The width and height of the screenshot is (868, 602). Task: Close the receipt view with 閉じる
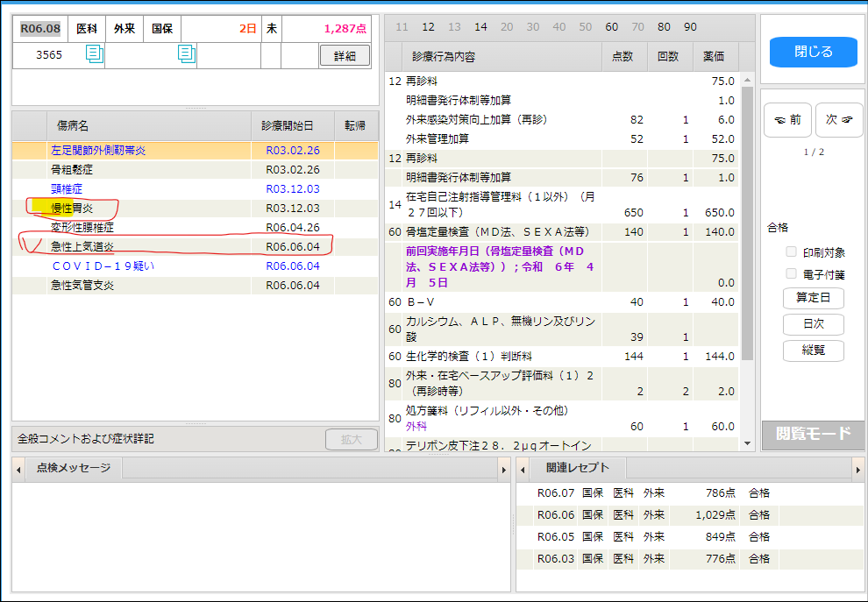click(x=813, y=52)
